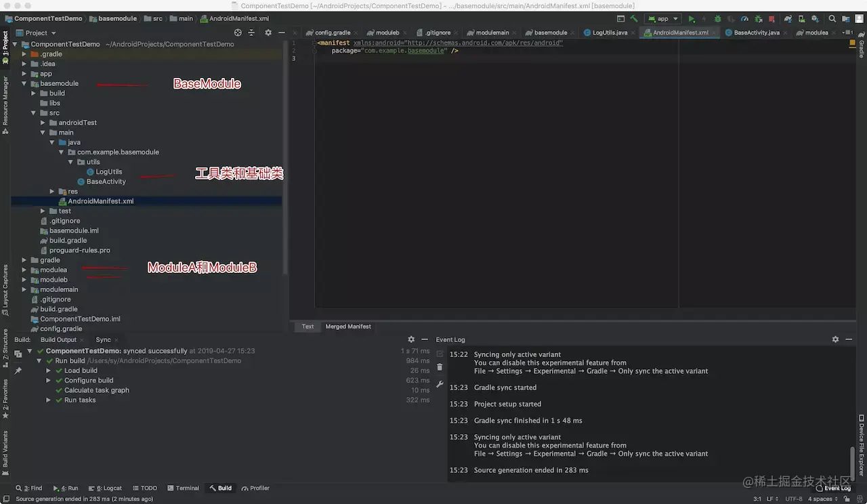This screenshot has height=504, width=867.
Task: Select the Sync tab in Build panel
Action: pyautogui.click(x=103, y=340)
